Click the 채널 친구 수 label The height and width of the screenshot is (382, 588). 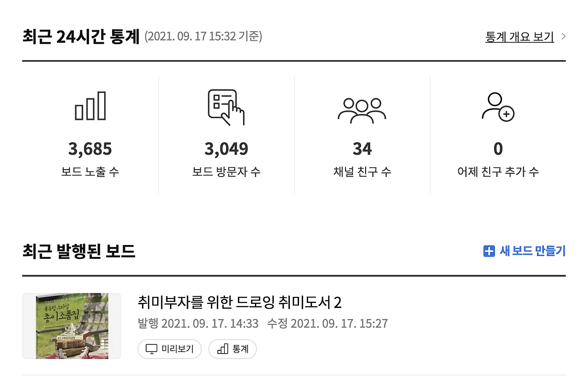tap(362, 172)
